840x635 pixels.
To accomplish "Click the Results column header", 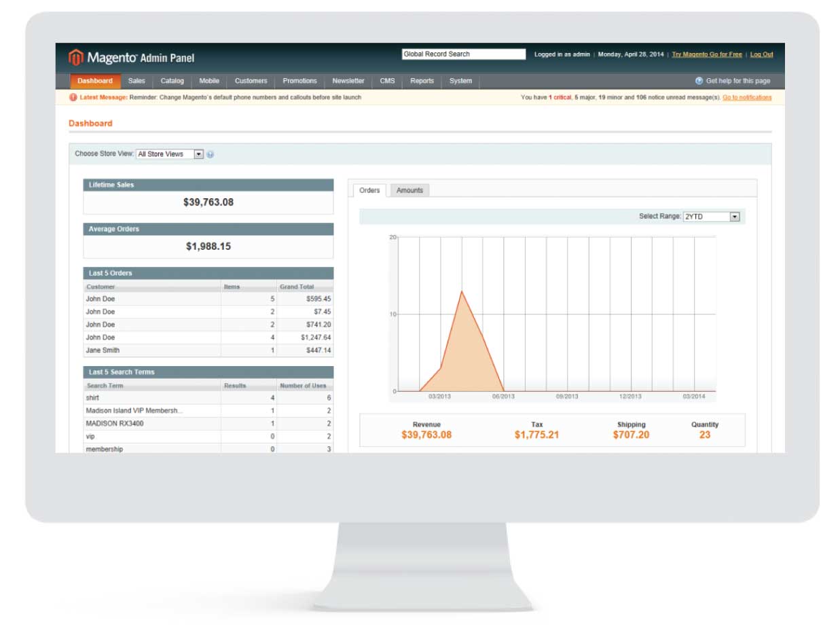I will (x=249, y=386).
